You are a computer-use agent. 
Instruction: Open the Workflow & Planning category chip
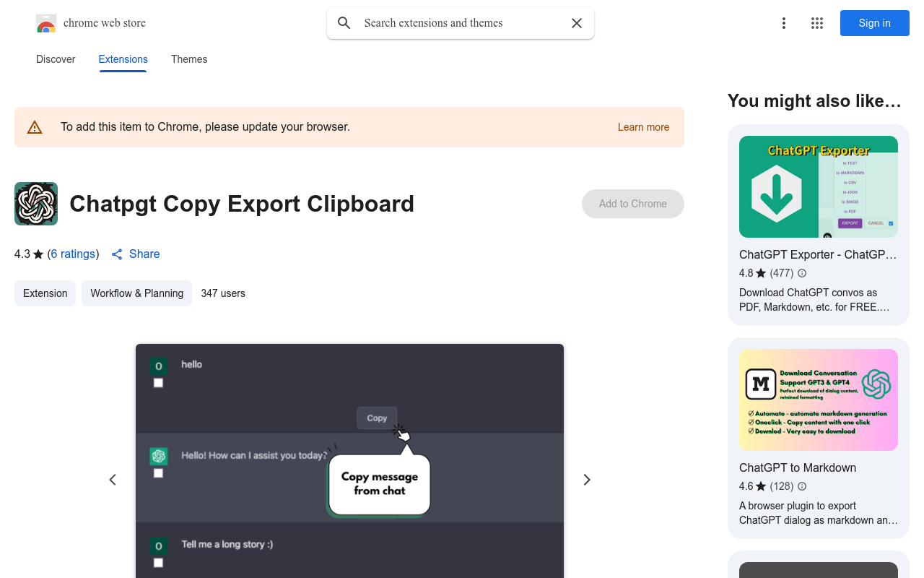click(x=136, y=293)
